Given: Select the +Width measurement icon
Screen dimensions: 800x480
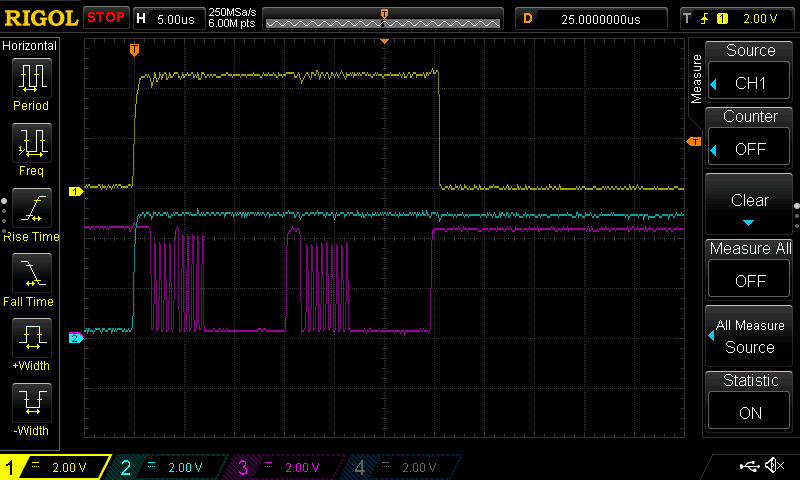Looking at the screenshot, I should 31,340.
